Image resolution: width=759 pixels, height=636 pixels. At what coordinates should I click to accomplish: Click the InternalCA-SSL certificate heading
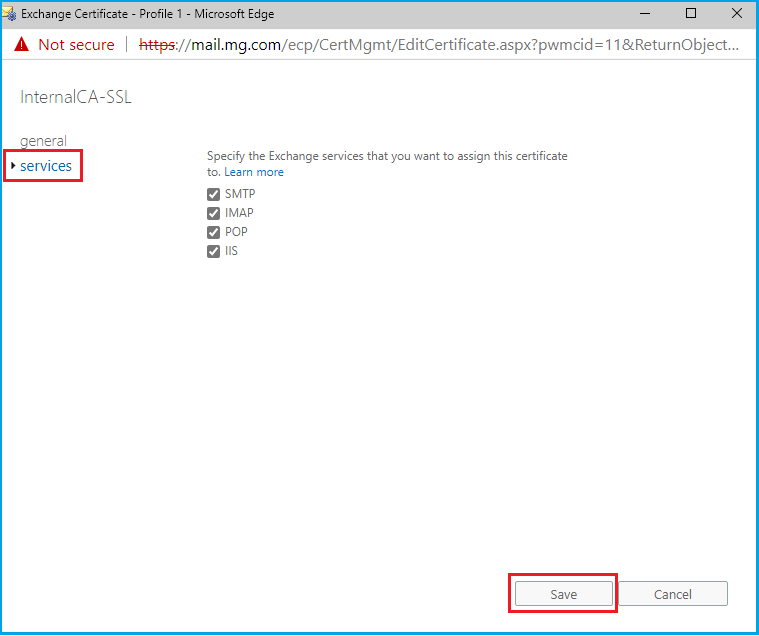click(76, 97)
